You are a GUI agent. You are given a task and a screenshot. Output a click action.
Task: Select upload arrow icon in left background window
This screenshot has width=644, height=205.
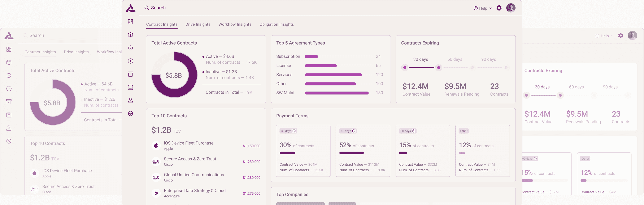coord(9,88)
